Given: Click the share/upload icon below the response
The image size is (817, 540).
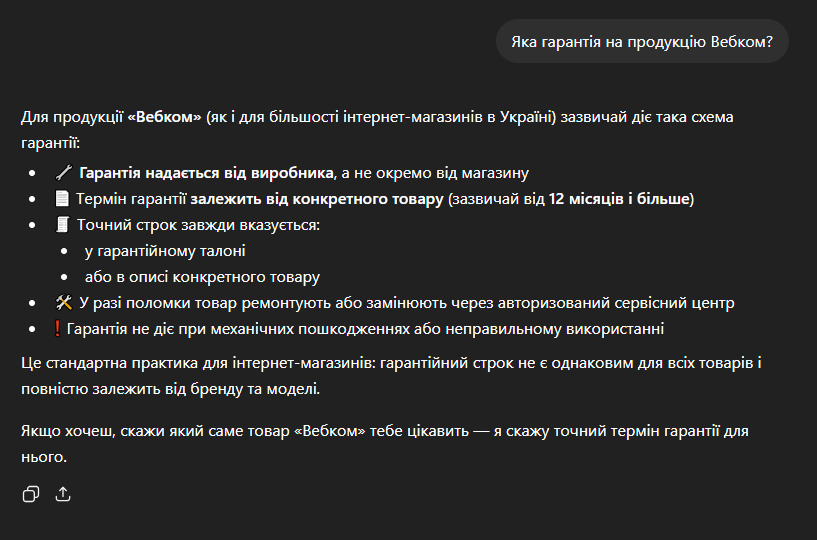Looking at the screenshot, I should coord(63,494).
